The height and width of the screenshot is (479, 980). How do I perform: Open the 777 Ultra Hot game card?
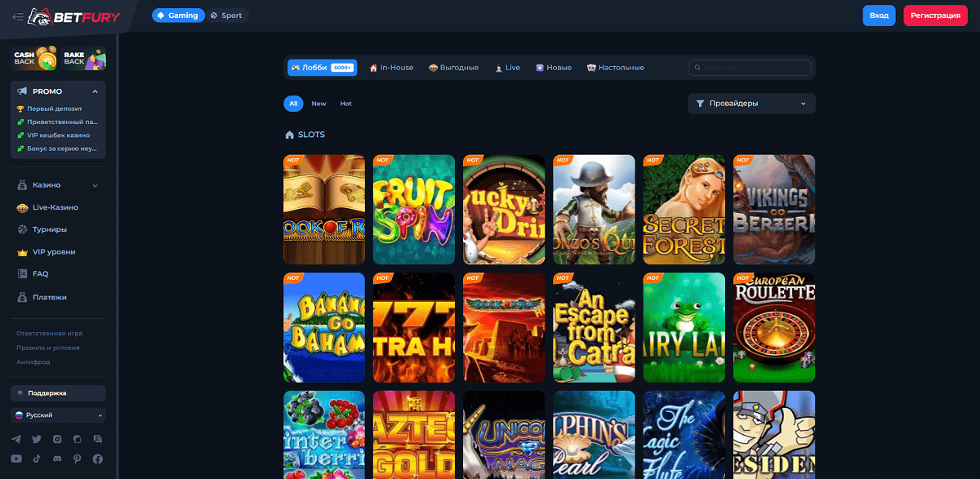pyautogui.click(x=414, y=327)
